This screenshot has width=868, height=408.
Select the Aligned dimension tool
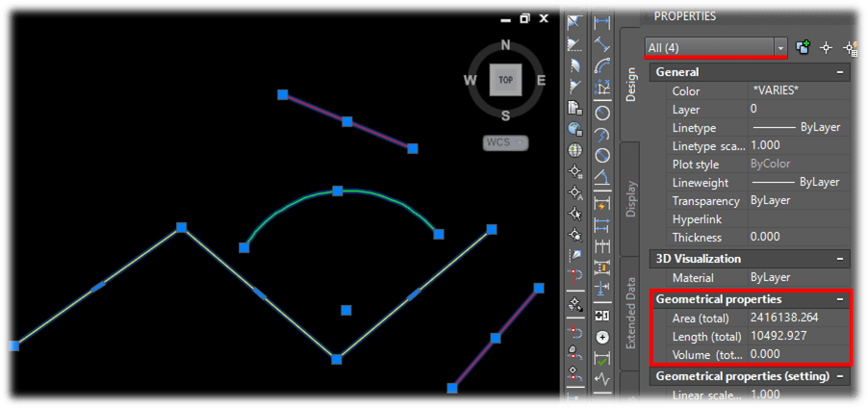pyautogui.click(x=602, y=44)
